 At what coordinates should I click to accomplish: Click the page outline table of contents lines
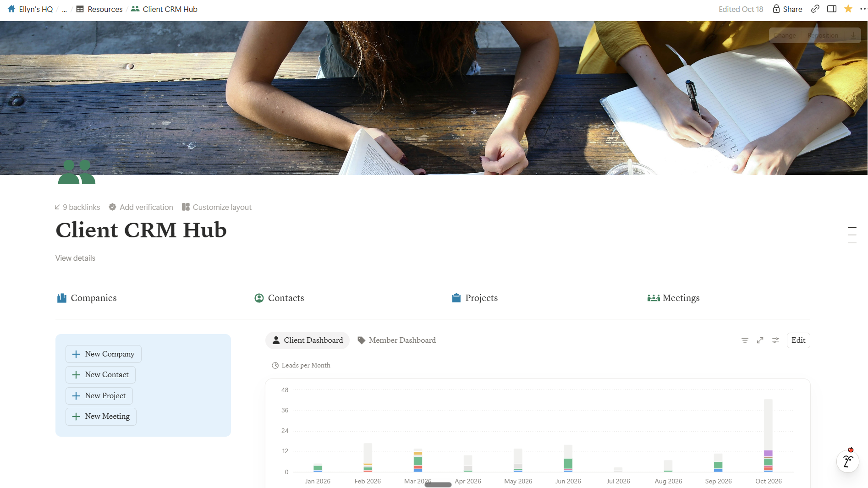click(x=852, y=235)
